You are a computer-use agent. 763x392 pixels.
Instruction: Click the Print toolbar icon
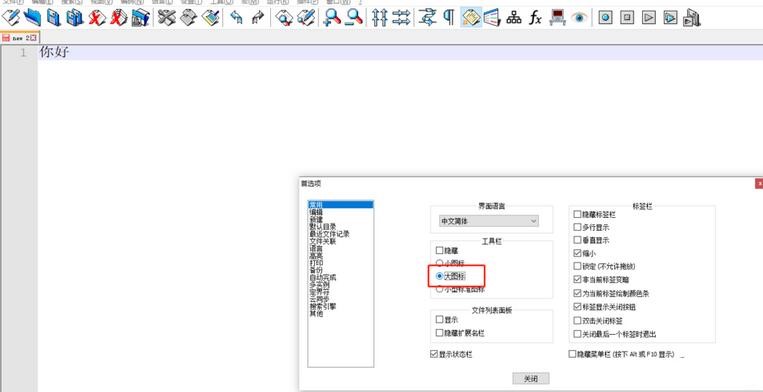pyautogui.click(x=140, y=18)
